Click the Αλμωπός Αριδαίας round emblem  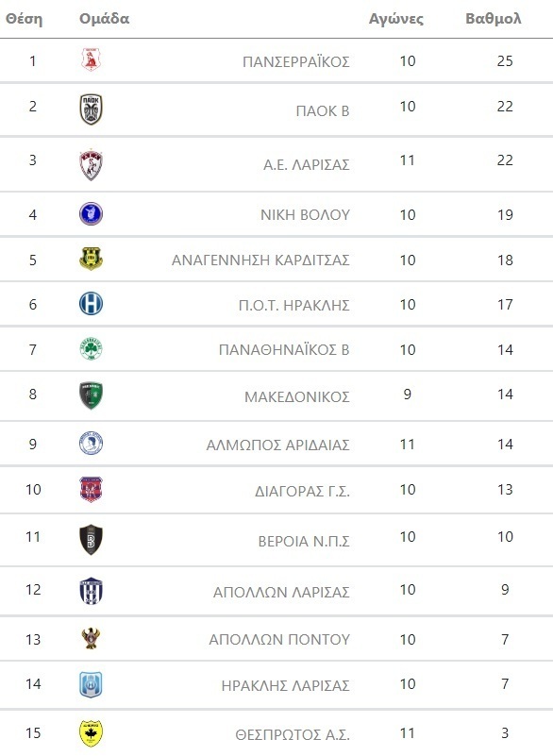92,444
